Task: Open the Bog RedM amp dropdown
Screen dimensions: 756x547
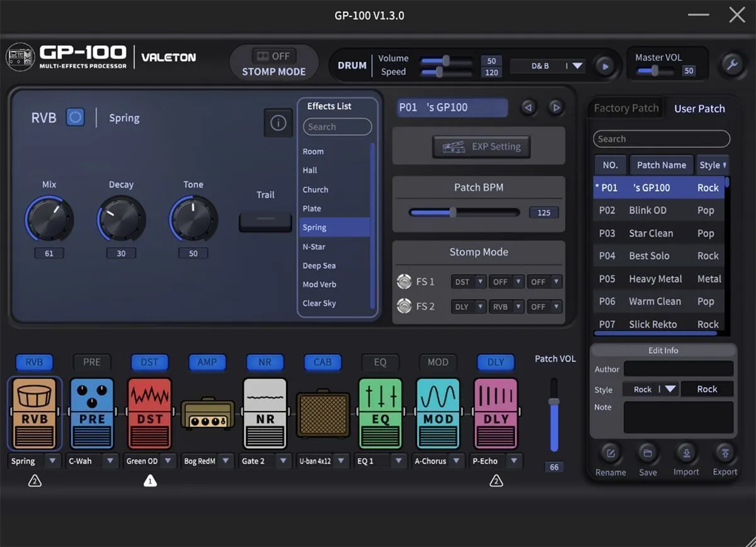Action: (207, 461)
